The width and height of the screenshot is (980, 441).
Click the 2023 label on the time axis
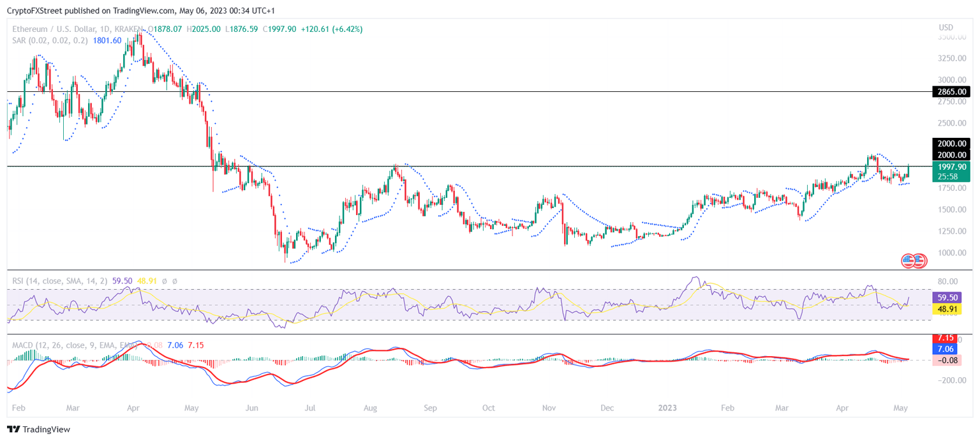click(667, 408)
